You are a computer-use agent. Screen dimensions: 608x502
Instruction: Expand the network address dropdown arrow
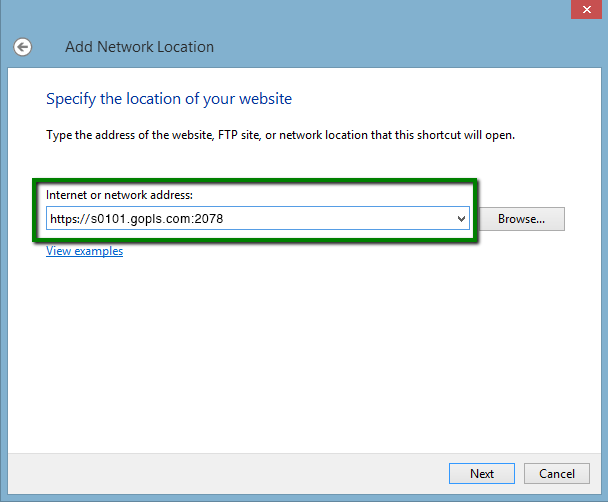tap(461, 218)
